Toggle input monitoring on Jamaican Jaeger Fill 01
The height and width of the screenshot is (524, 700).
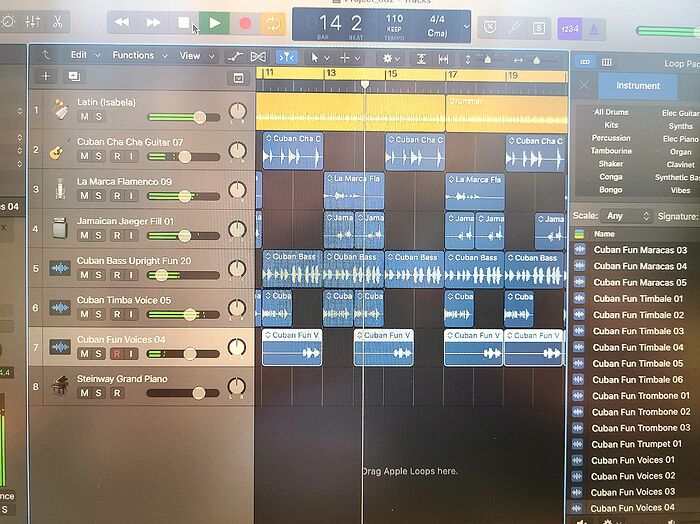tap(131, 235)
